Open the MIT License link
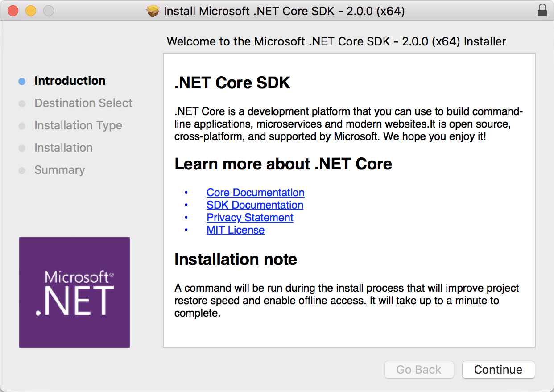The image size is (554, 392). tap(236, 230)
